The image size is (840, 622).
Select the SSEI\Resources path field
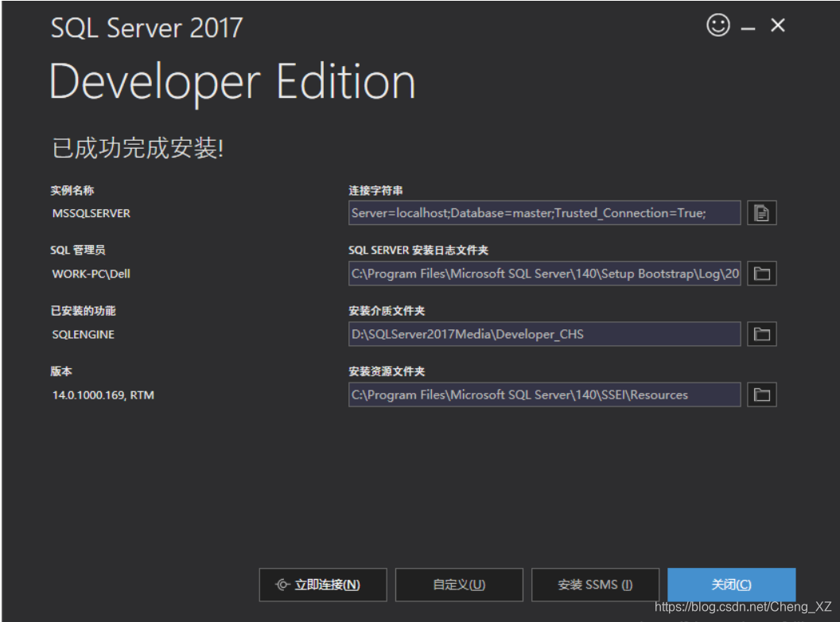coord(544,395)
